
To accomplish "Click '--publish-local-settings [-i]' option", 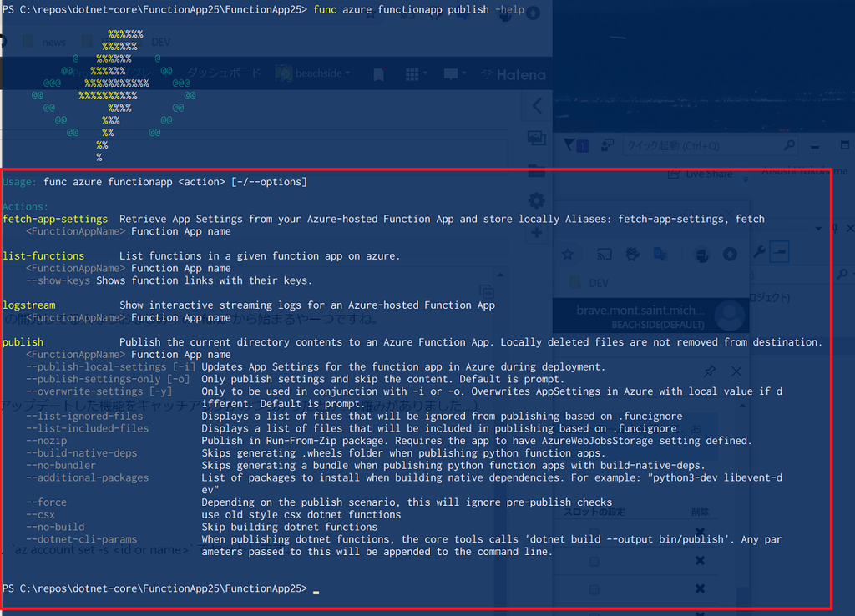I will point(110,367).
